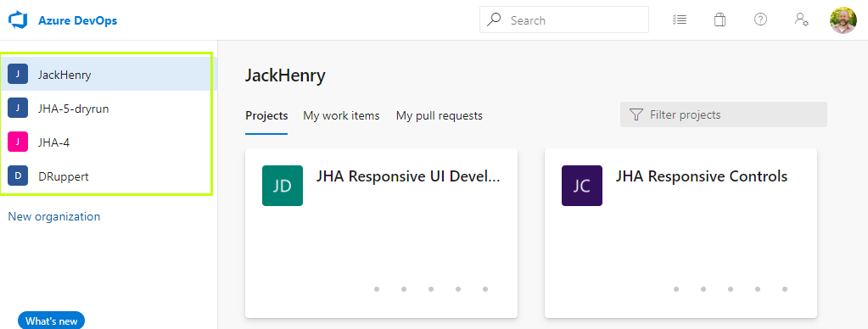Click the DRuppert organization D avatar

[x=18, y=176]
